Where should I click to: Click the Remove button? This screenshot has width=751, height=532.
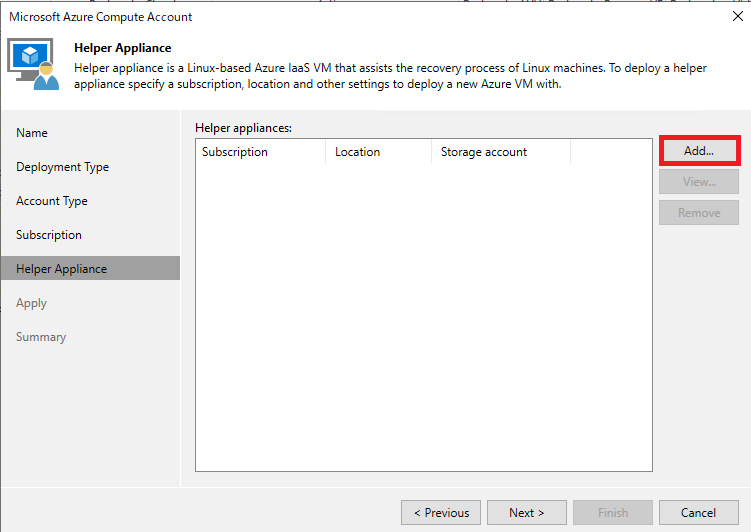pyautogui.click(x=699, y=213)
